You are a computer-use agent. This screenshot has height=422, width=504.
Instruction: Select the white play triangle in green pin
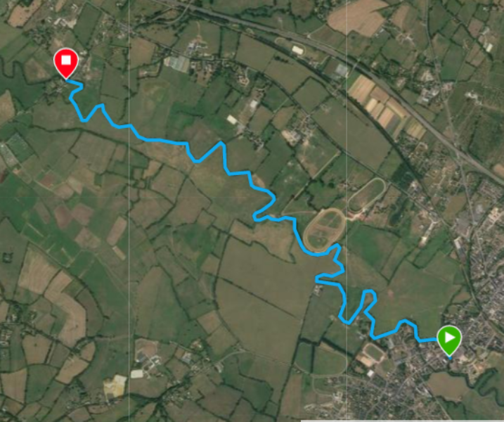pyautogui.click(x=449, y=338)
